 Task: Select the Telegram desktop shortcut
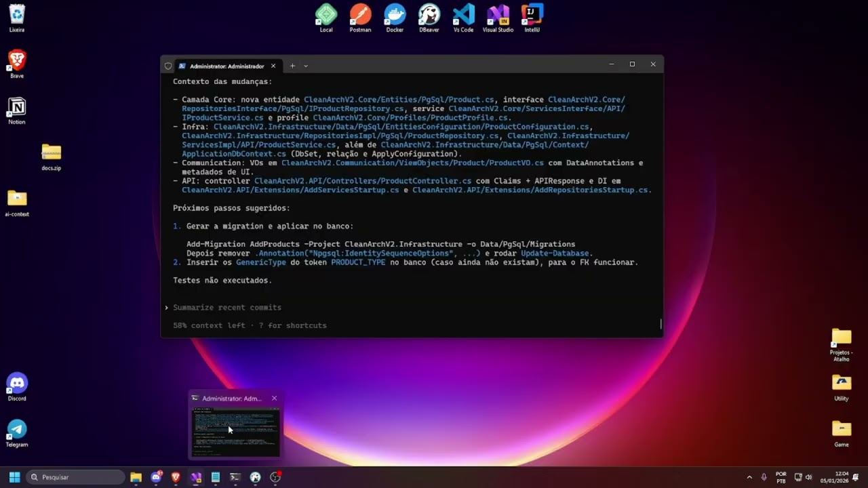pyautogui.click(x=17, y=433)
